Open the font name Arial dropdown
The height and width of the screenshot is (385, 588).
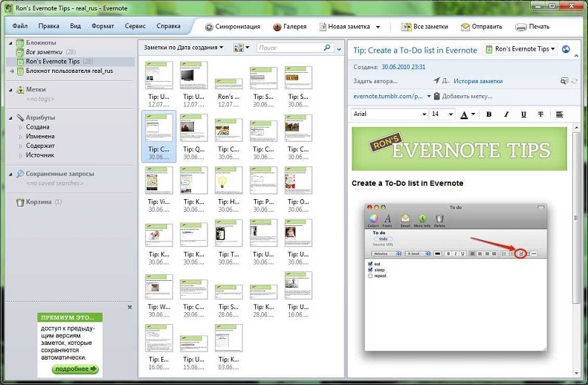tap(424, 114)
